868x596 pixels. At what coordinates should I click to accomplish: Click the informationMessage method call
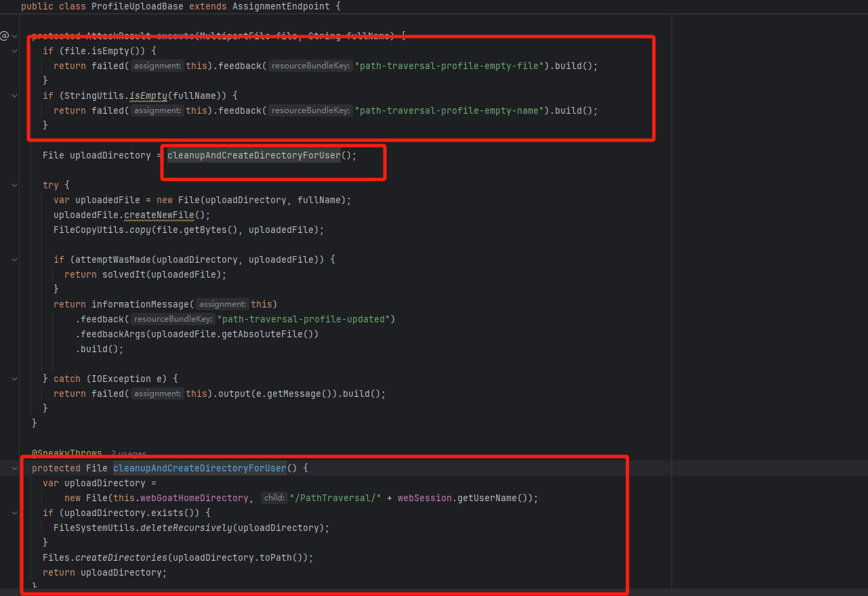[140, 304]
